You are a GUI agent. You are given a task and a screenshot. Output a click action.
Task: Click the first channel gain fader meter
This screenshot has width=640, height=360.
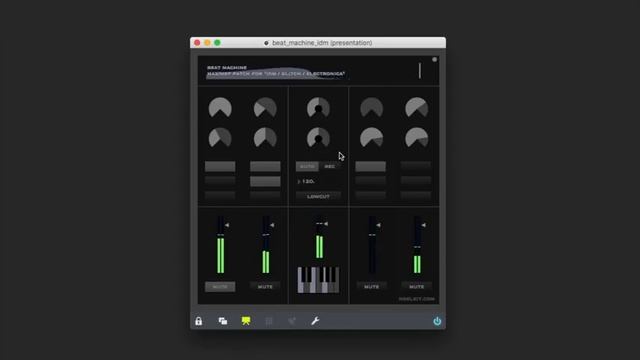(221, 245)
